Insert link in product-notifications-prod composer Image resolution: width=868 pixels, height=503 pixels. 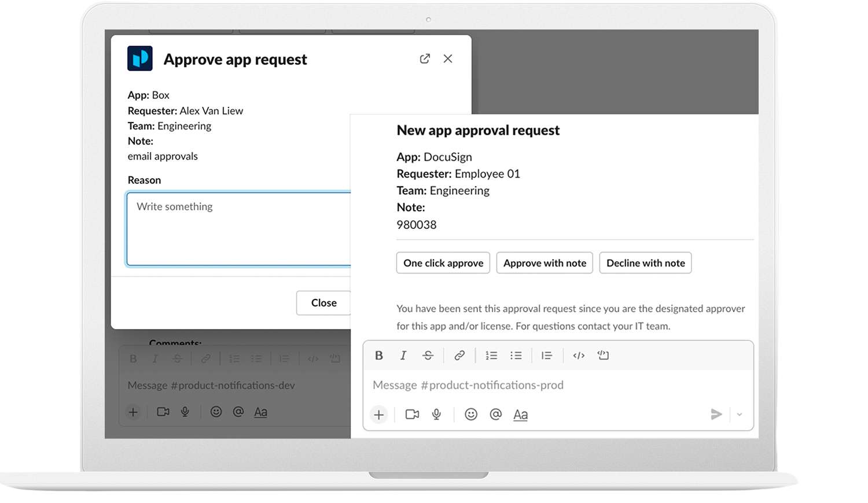point(459,356)
